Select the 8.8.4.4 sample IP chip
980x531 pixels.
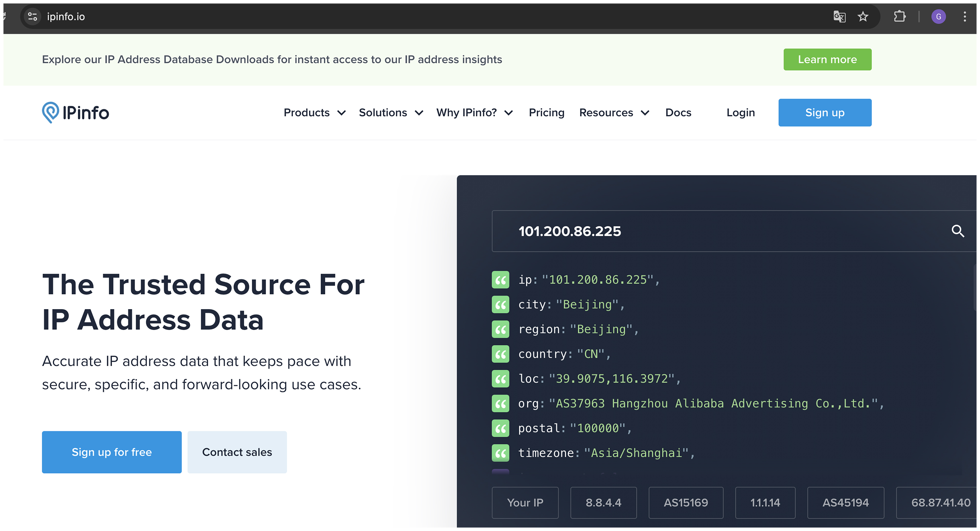pos(603,503)
